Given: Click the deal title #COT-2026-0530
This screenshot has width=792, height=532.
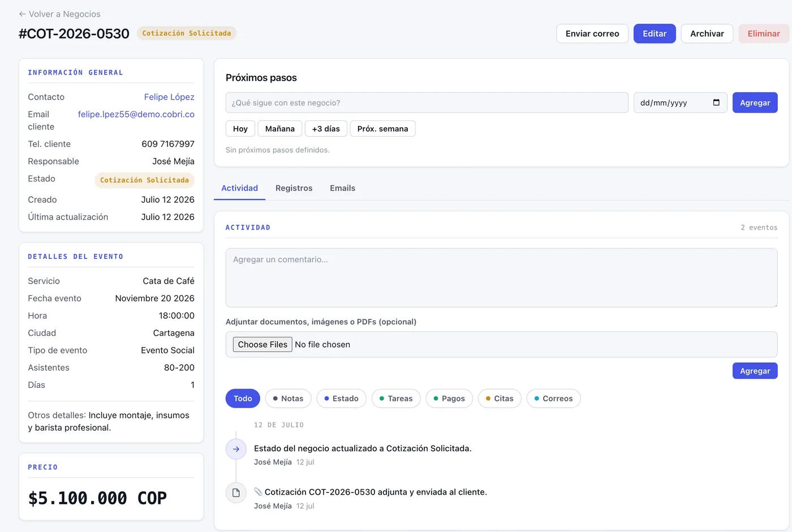Looking at the screenshot, I should click(x=74, y=34).
